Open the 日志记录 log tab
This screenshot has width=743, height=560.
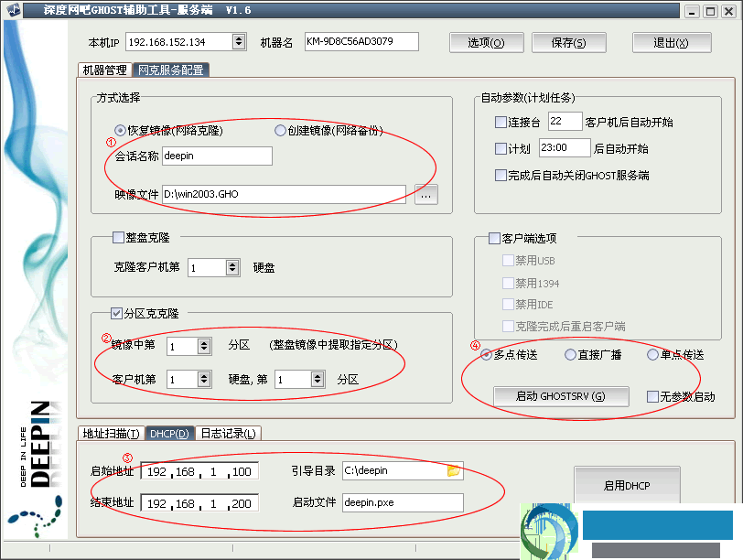click(x=228, y=433)
